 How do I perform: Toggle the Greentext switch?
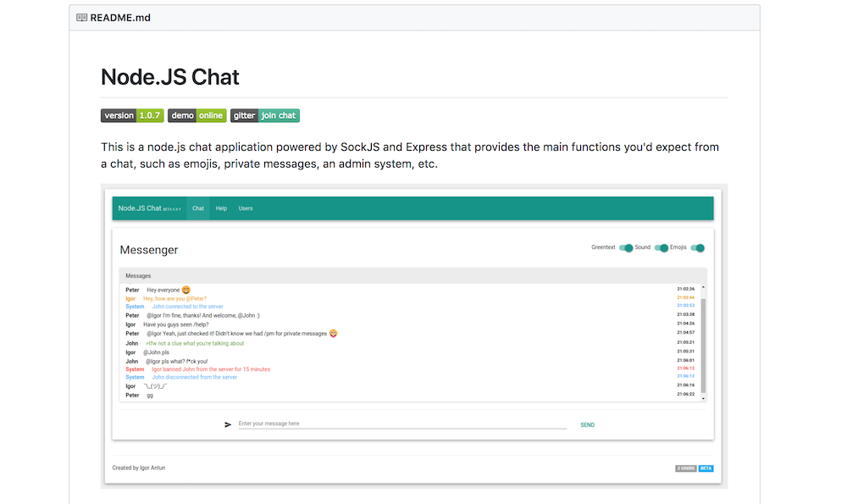click(626, 248)
